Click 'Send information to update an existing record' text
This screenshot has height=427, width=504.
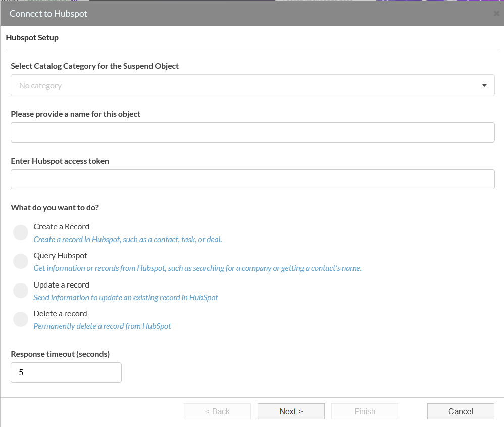(x=126, y=298)
